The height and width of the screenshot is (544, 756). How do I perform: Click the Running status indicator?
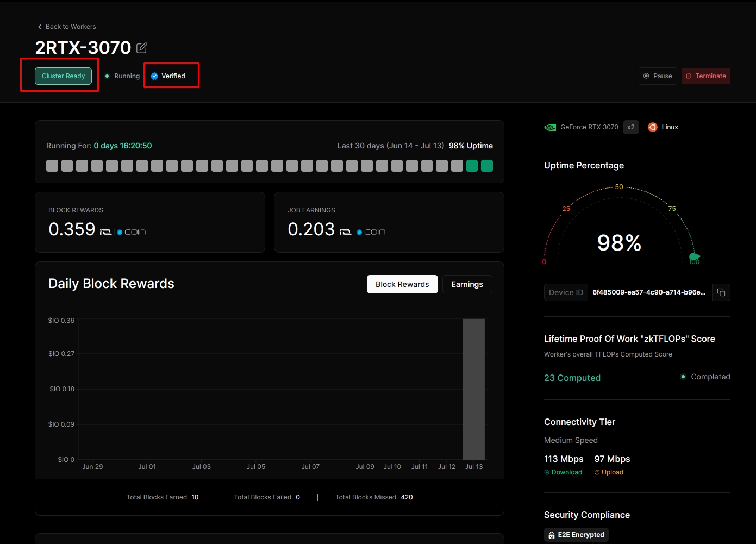(x=122, y=76)
